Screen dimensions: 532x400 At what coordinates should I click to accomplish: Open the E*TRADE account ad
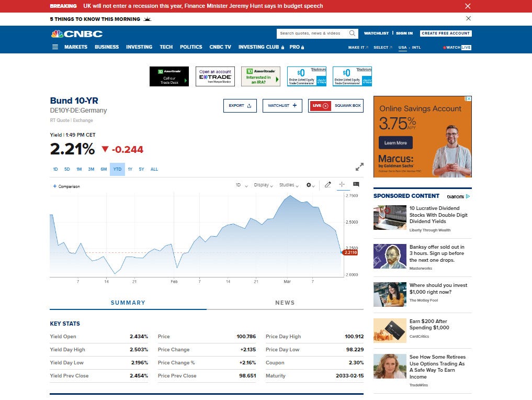pos(215,76)
